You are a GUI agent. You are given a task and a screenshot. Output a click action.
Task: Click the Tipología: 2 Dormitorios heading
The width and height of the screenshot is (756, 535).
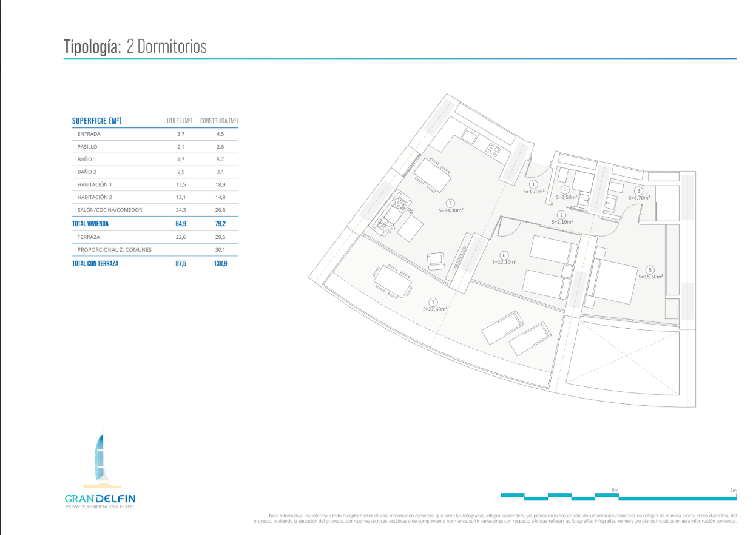tap(135, 47)
